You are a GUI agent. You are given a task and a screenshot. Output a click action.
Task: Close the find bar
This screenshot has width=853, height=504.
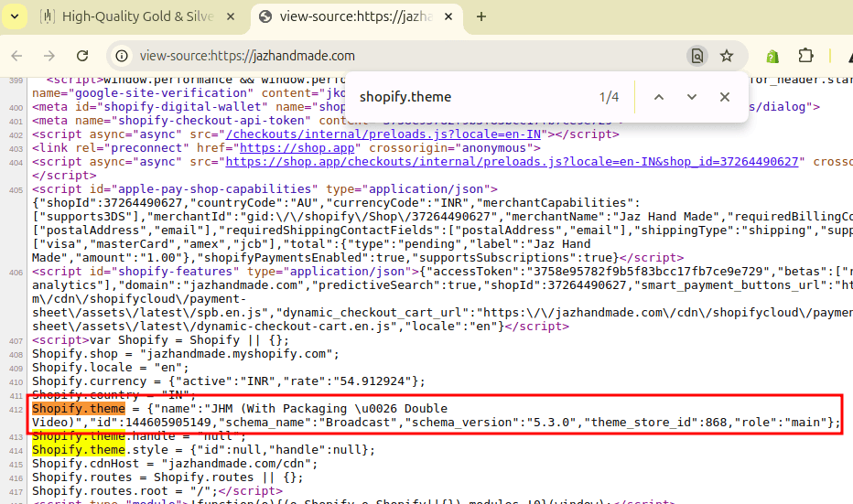[x=725, y=97]
